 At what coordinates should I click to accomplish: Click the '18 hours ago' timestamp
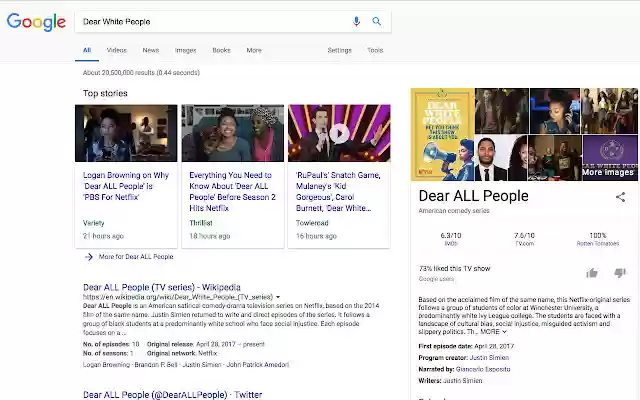[210, 236]
